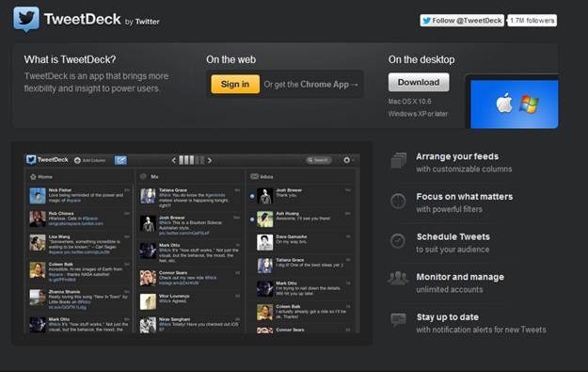Click the Download button
Screen dimensions: 588x372
(x=419, y=82)
